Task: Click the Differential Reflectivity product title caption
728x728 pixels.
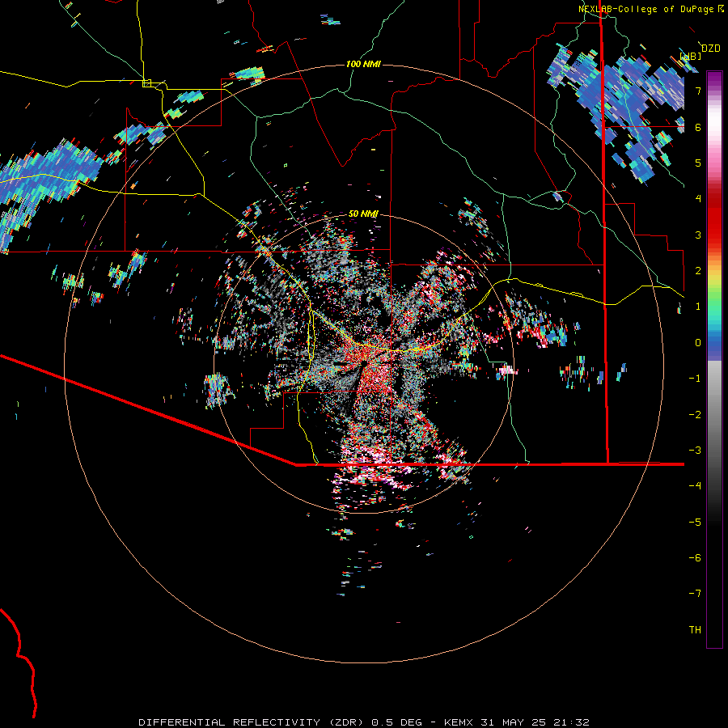Action: click(x=364, y=722)
